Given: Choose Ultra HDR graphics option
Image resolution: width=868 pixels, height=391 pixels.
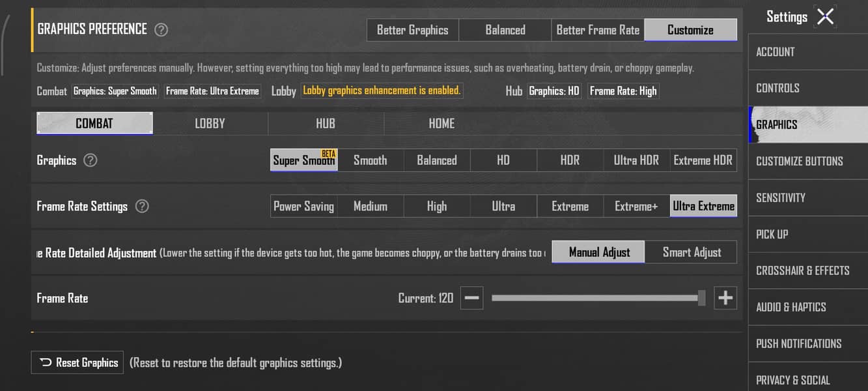Looking at the screenshot, I should pos(637,160).
